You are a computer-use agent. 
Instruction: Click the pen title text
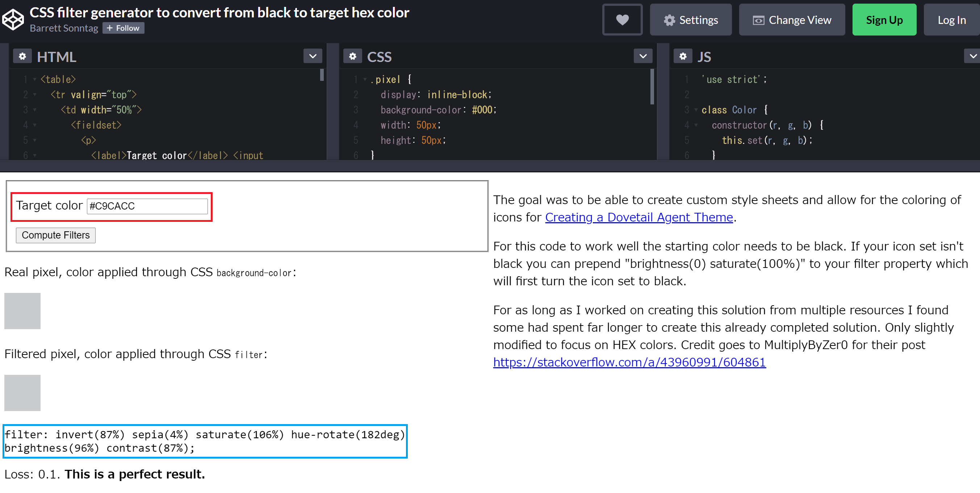coord(219,13)
